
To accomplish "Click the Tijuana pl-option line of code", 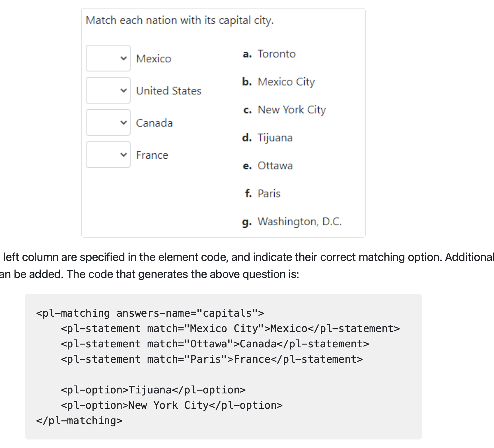I will (x=153, y=389).
